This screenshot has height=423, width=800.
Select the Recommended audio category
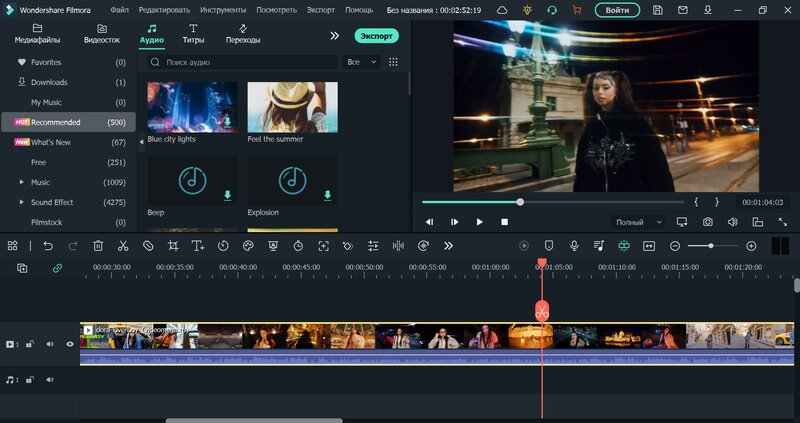pyautogui.click(x=68, y=122)
